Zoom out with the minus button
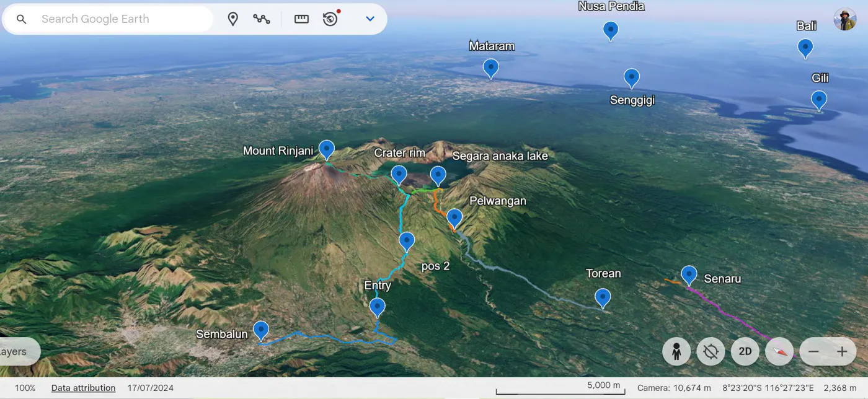This screenshot has width=868, height=399. pos(813,351)
